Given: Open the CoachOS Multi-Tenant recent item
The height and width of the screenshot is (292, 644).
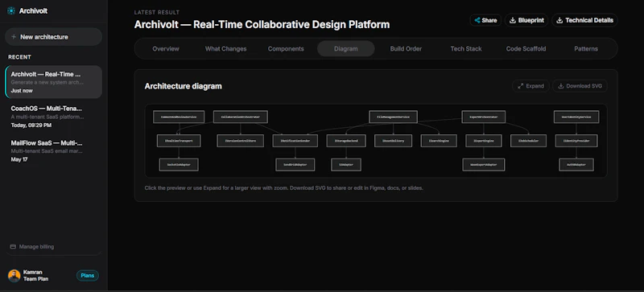Looking at the screenshot, I should [x=53, y=117].
